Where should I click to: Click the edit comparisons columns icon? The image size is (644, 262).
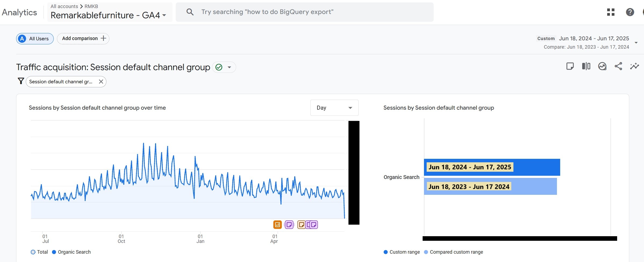tap(586, 66)
